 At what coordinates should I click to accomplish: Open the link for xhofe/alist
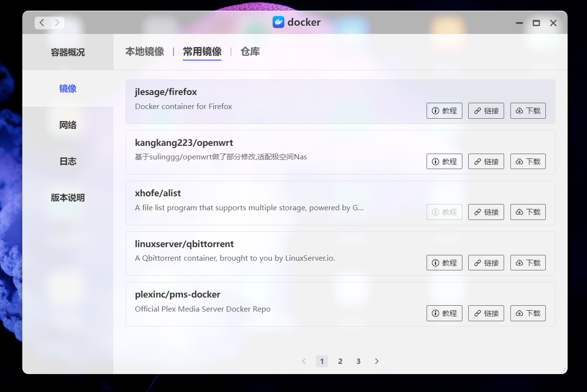[x=486, y=212]
